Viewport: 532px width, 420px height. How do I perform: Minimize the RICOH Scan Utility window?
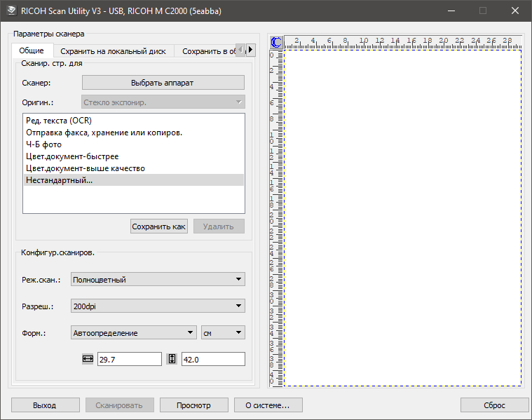click(451, 11)
